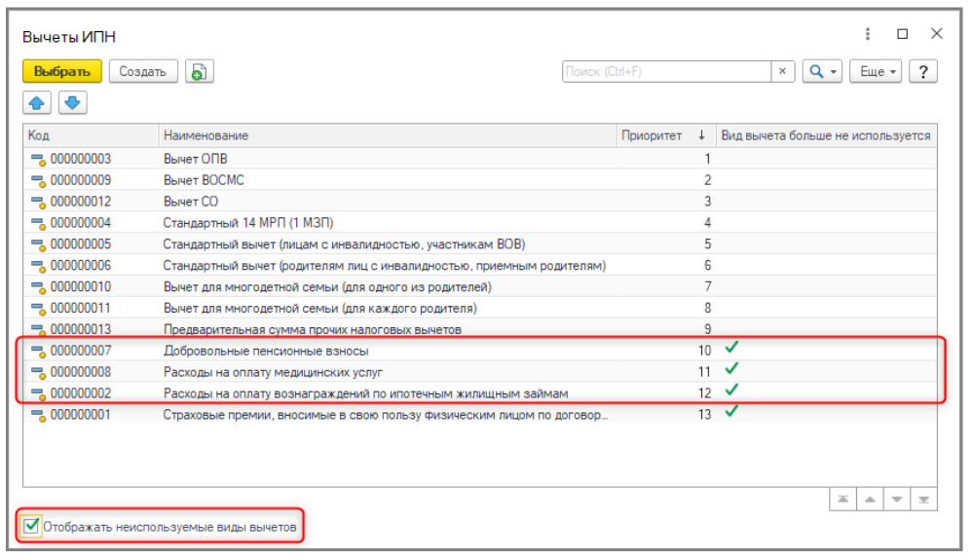Open the three-dot window menu

click(x=868, y=34)
